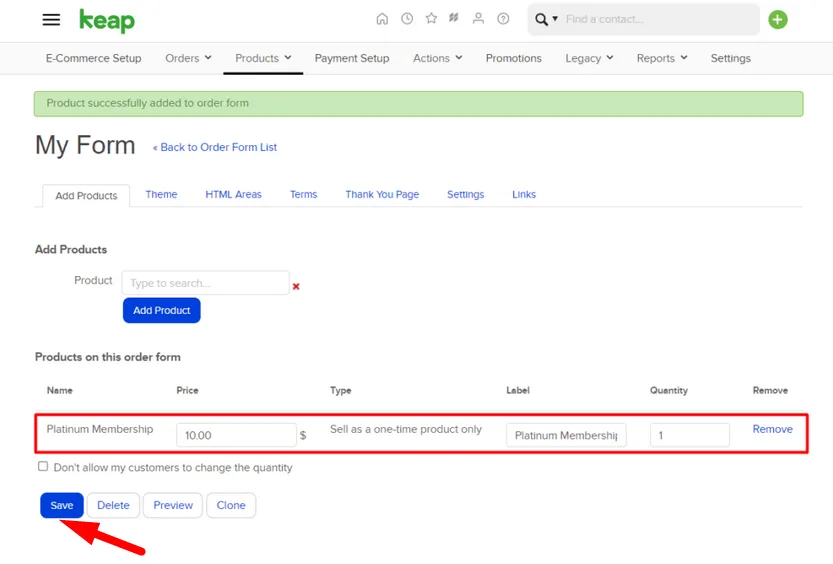This screenshot has width=833, height=564.
Task: Switch to the Thank You Page tab
Action: click(382, 194)
